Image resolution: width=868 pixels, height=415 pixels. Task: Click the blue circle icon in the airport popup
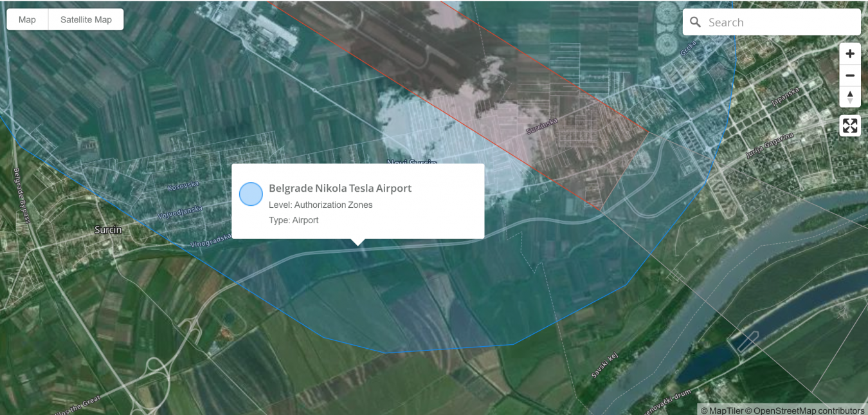point(251,194)
